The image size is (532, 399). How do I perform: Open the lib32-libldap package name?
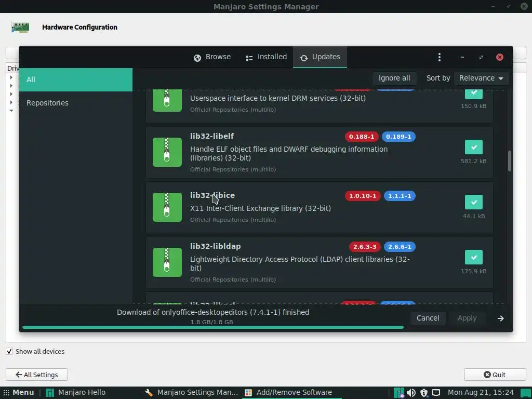point(216,246)
